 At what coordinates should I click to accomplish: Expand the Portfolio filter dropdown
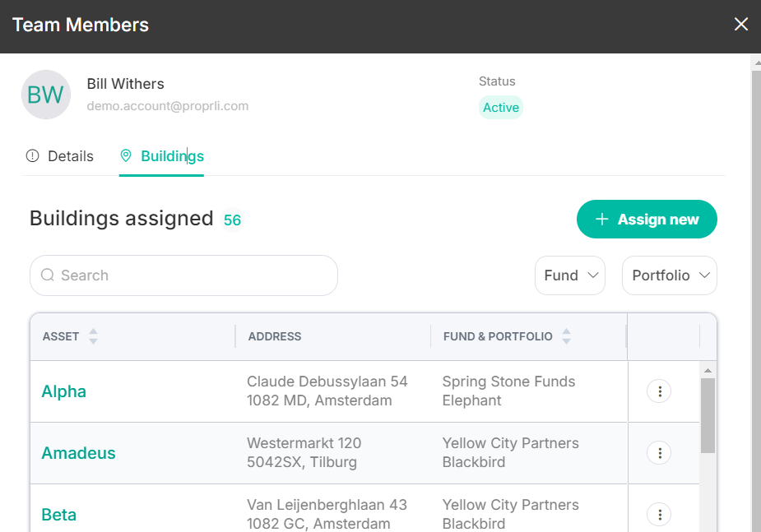[670, 275]
